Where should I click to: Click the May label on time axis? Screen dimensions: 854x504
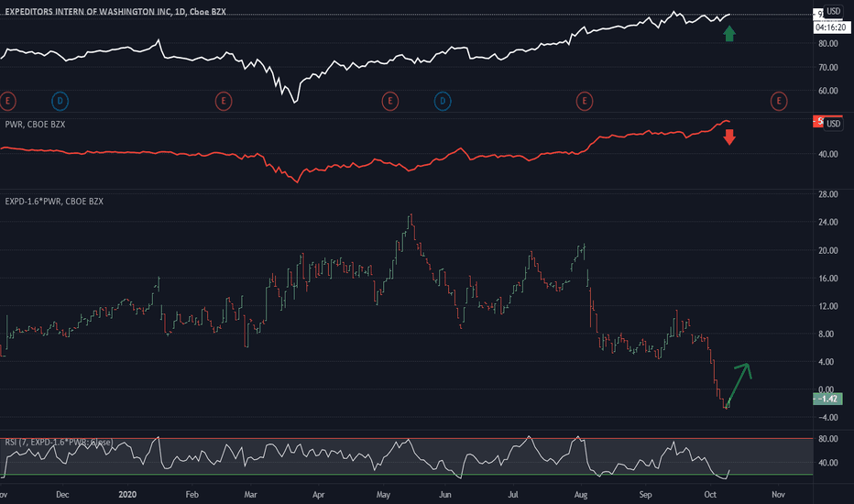(x=383, y=495)
